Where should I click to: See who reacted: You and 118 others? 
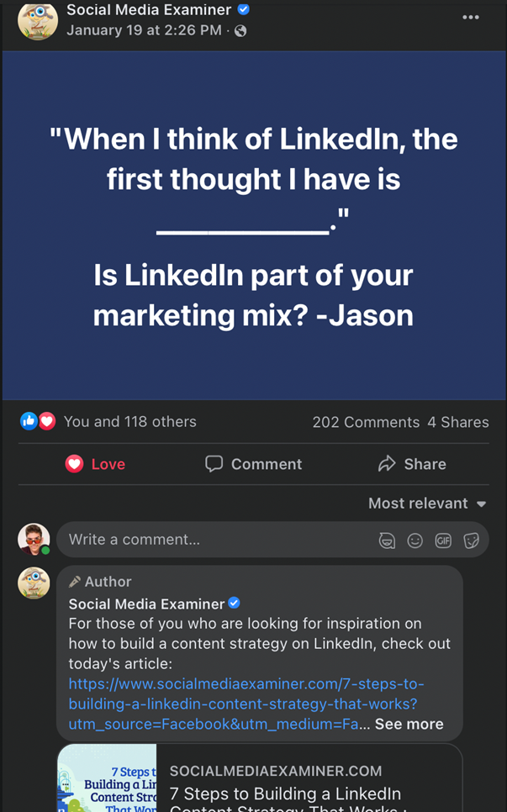(x=130, y=422)
